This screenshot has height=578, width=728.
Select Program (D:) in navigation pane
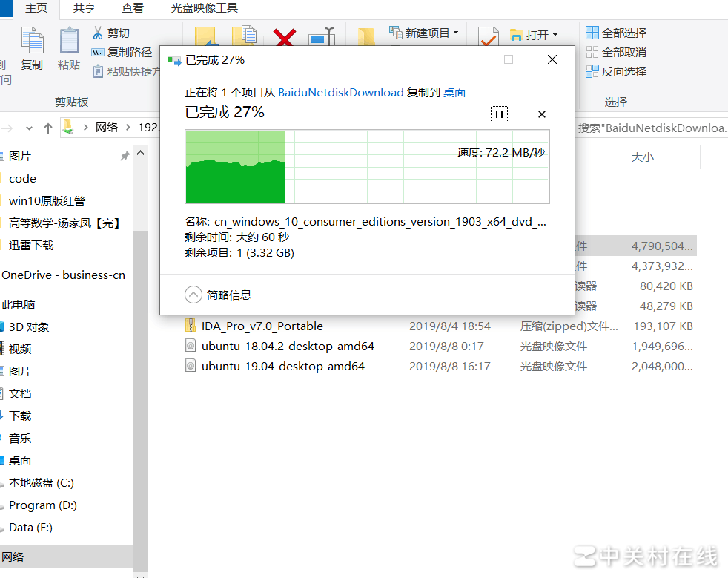43,505
